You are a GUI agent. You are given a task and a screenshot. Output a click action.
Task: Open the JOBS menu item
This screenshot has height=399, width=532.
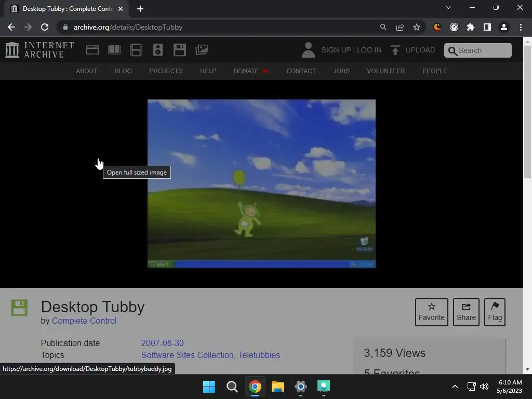(x=341, y=71)
